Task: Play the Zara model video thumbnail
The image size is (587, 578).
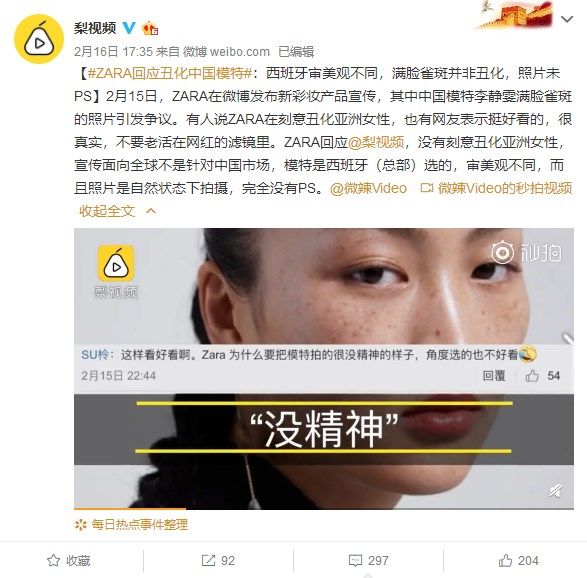Action: [324, 369]
